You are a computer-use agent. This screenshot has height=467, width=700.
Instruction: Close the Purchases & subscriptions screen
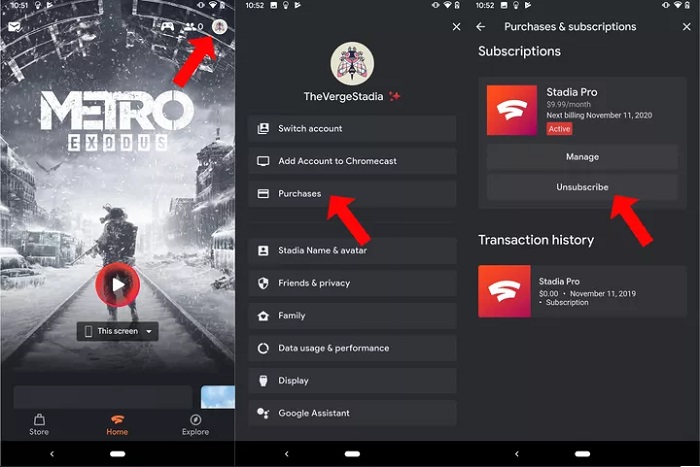coord(687,27)
